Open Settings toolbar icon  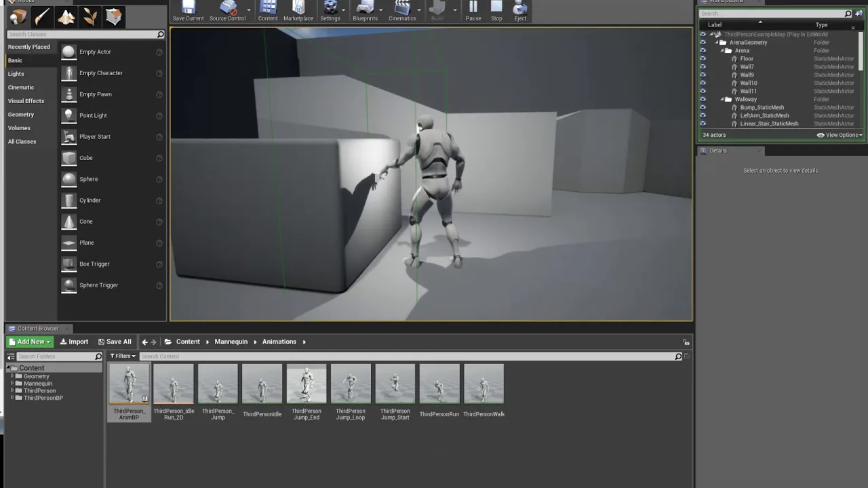tap(330, 12)
